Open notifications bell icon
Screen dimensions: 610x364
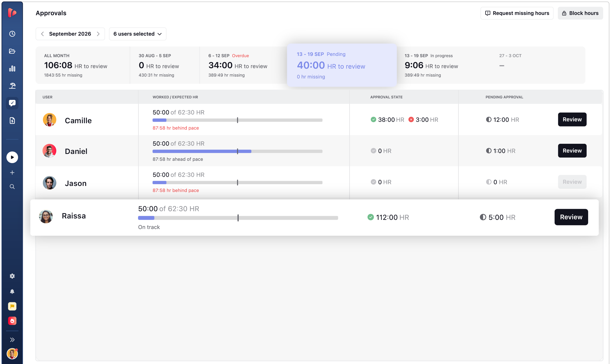point(12,291)
